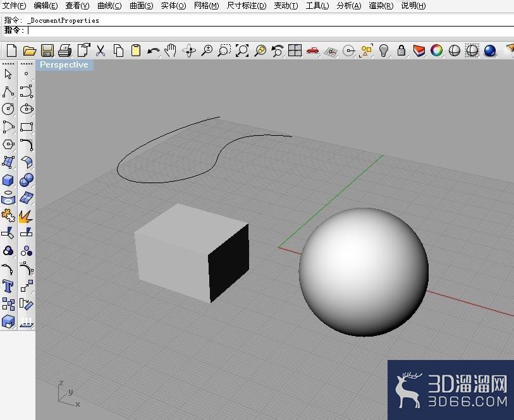This screenshot has width=514, height=420.
Task: Open the 变动(T) menu
Action: point(286,6)
